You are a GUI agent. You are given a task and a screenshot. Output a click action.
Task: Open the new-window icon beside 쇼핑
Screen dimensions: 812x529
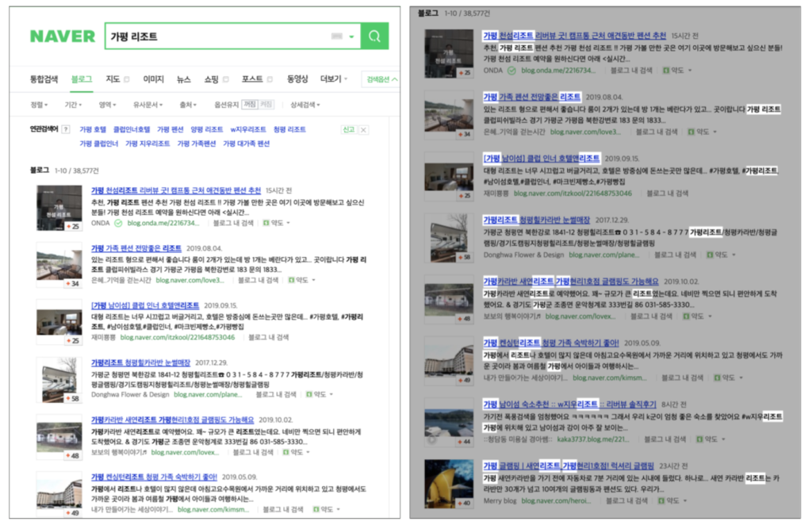226,79
